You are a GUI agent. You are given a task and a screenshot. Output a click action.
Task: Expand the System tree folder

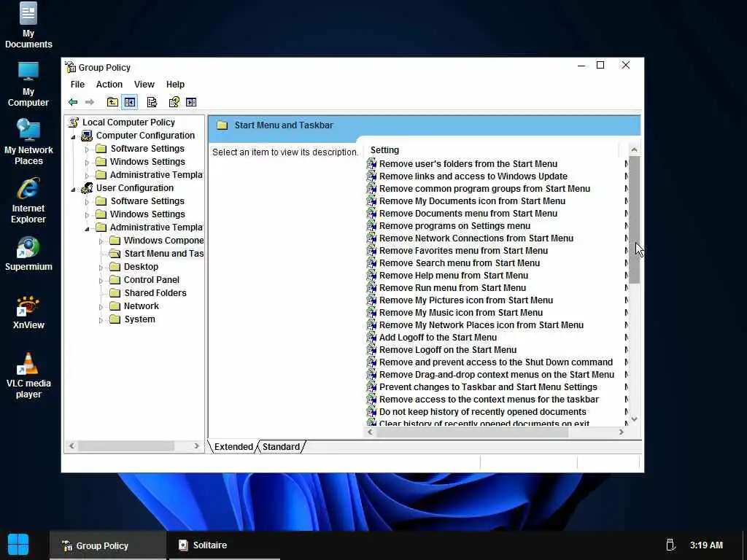pyautogui.click(x=101, y=321)
